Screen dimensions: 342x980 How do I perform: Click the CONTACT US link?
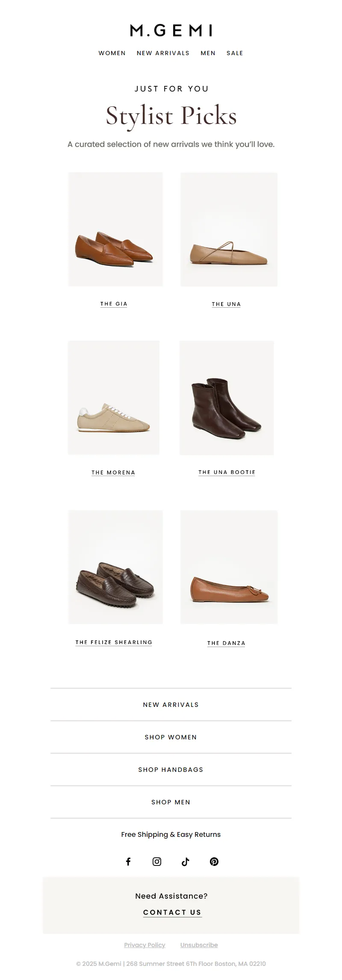pos(172,912)
